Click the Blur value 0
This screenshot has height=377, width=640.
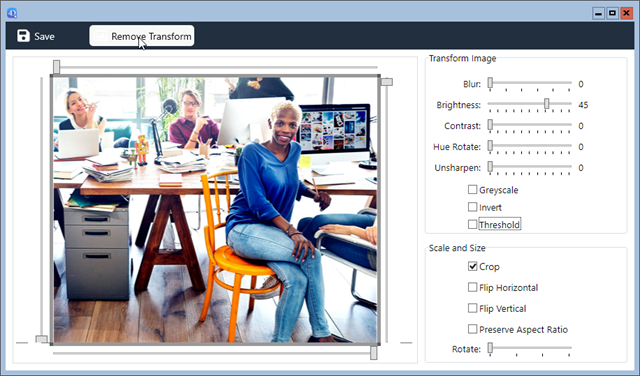pos(581,84)
